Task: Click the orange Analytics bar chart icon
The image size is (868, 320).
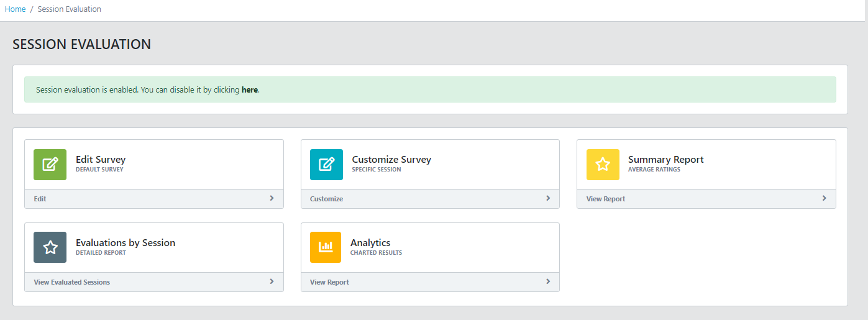Action: tap(326, 247)
